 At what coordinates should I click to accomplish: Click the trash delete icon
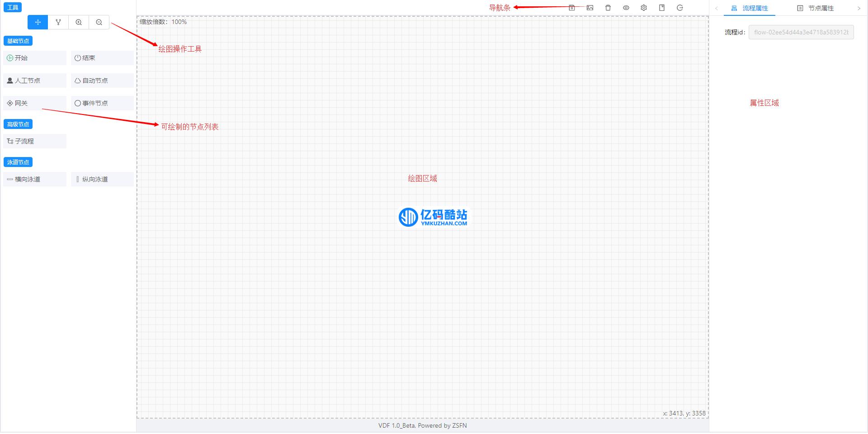coord(608,8)
